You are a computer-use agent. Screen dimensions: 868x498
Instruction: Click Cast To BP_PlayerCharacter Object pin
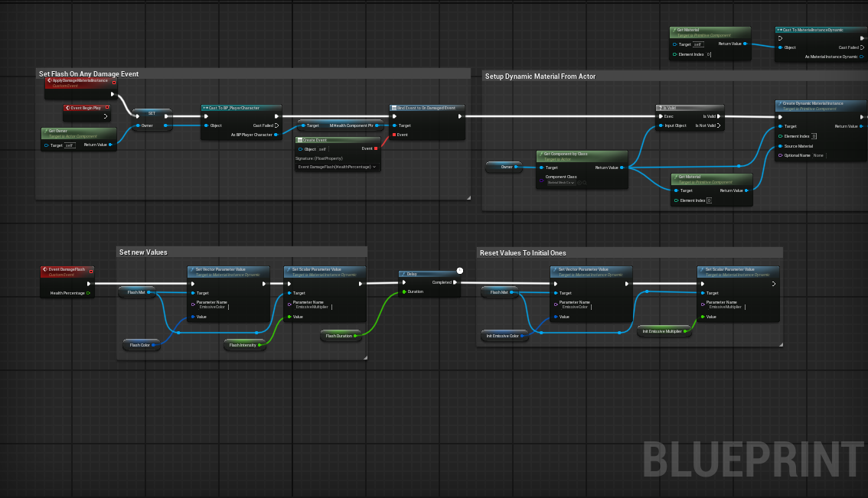pos(206,125)
